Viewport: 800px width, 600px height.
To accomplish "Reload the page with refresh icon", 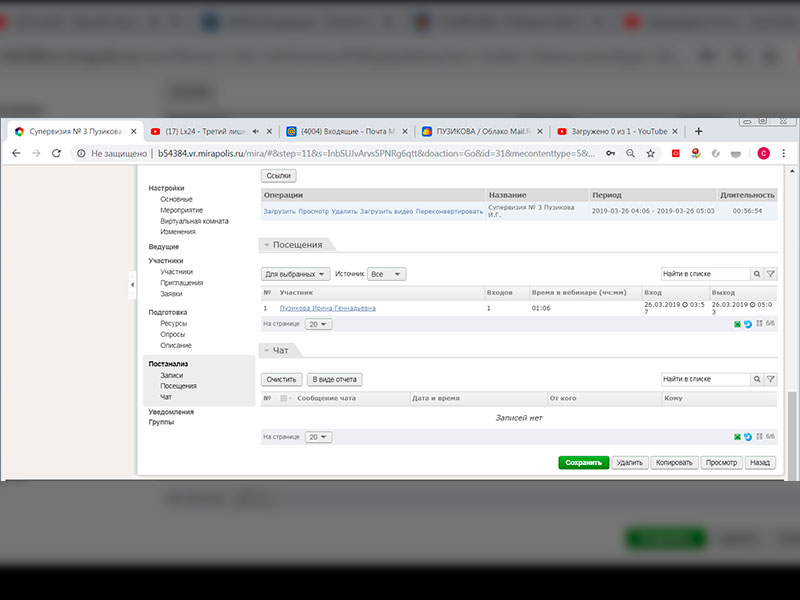I will point(56,153).
